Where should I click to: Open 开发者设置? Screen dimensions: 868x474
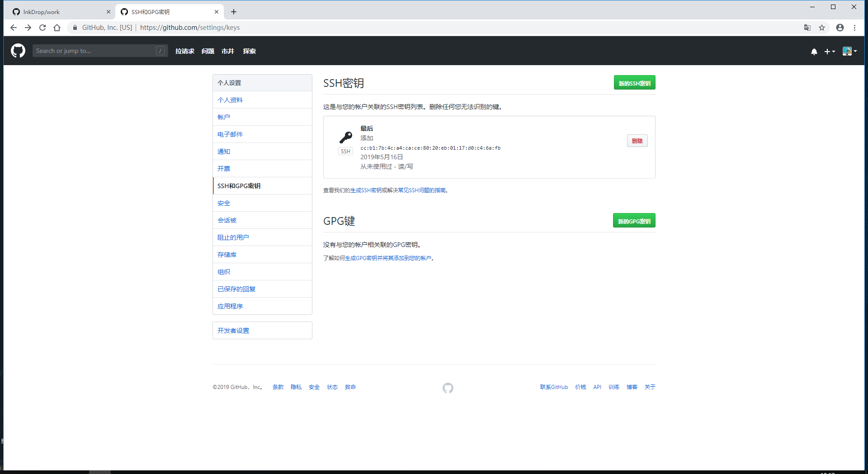262,331
